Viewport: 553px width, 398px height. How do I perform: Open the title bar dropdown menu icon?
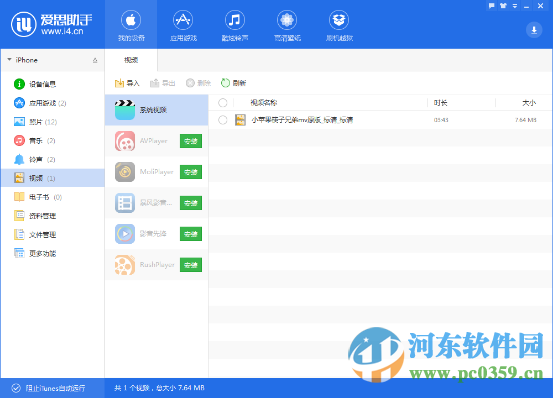tap(515, 6)
